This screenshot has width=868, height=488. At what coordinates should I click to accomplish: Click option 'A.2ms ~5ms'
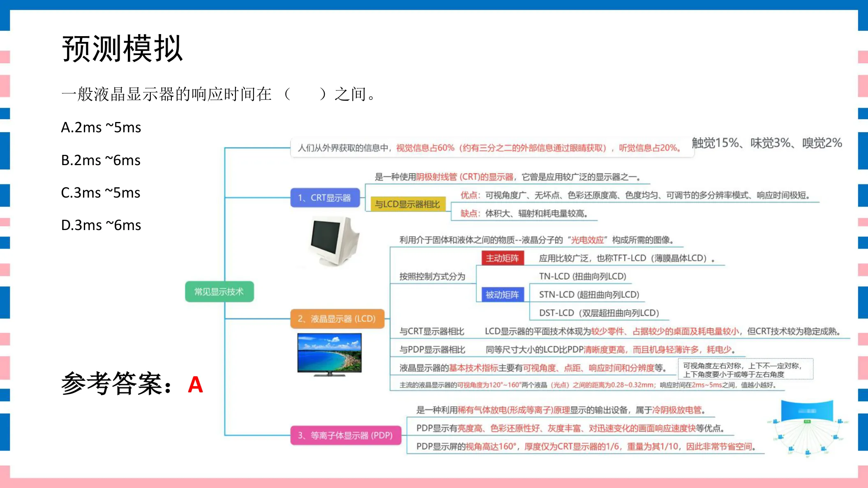tap(101, 127)
